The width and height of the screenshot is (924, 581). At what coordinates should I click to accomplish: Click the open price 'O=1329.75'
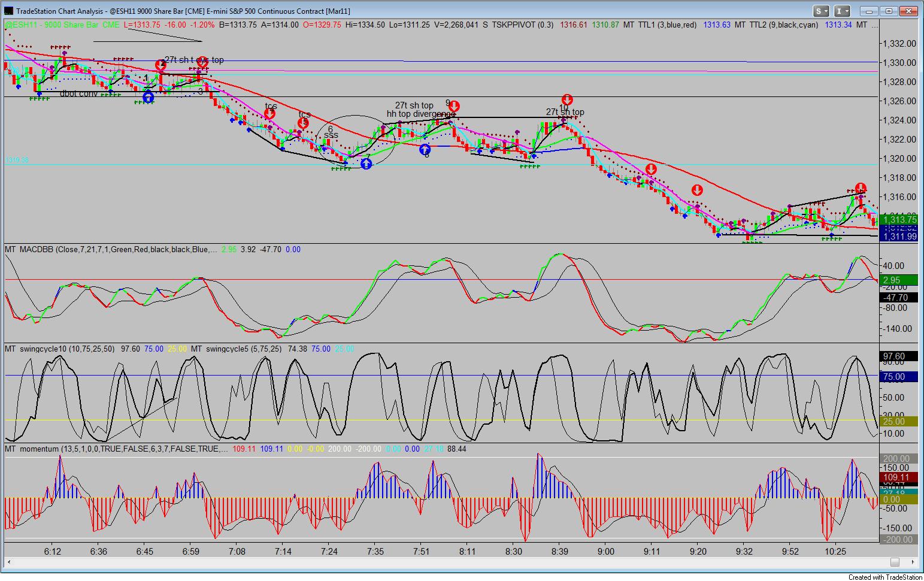click(322, 25)
